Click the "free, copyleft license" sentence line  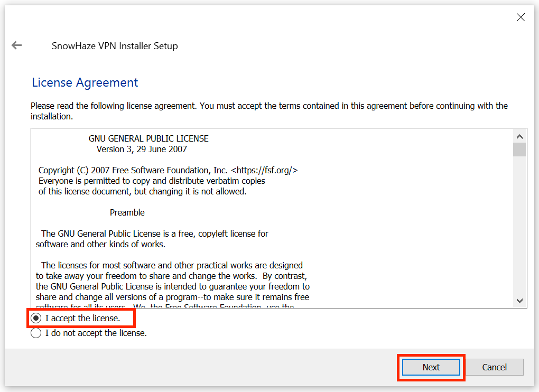coord(155,234)
